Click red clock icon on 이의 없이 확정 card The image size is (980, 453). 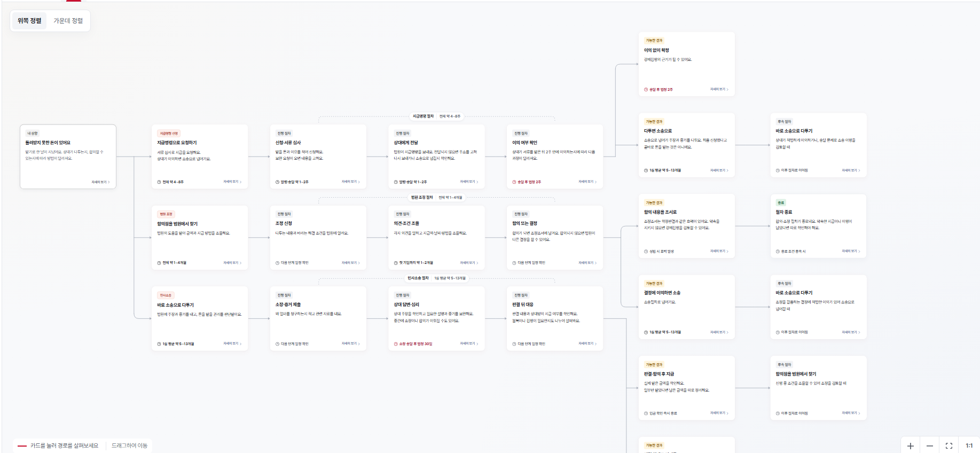tap(646, 90)
